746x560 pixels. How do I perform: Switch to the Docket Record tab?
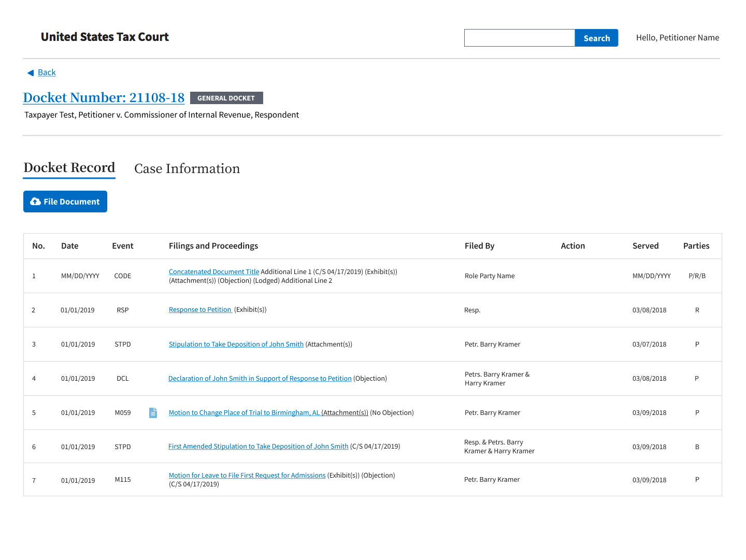tap(69, 168)
